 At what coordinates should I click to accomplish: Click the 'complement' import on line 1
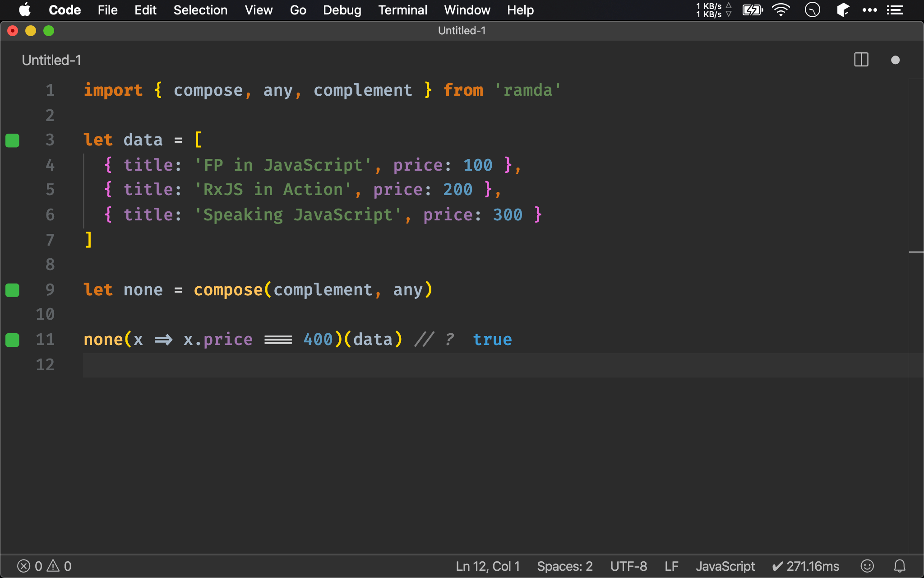tap(363, 90)
